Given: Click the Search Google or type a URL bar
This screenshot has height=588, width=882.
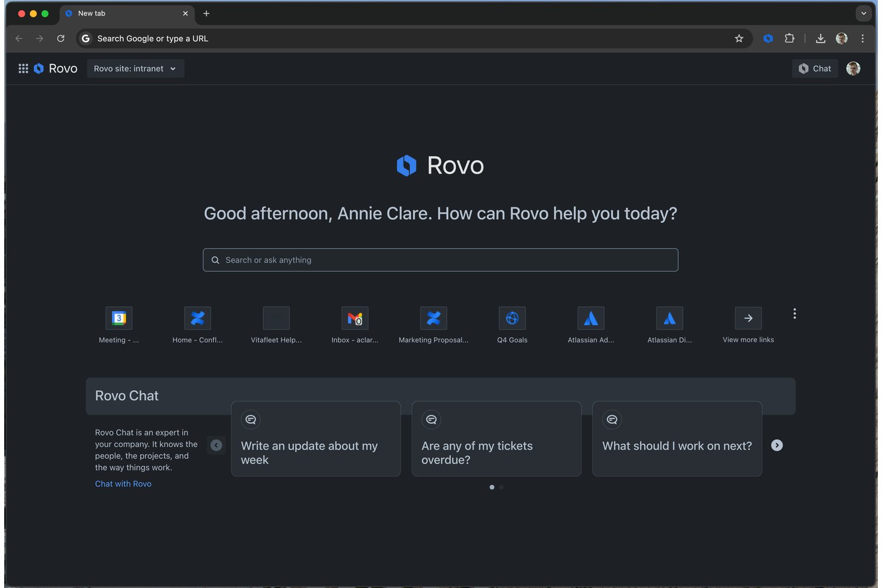Looking at the screenshot, I should (x=414, y=38).
